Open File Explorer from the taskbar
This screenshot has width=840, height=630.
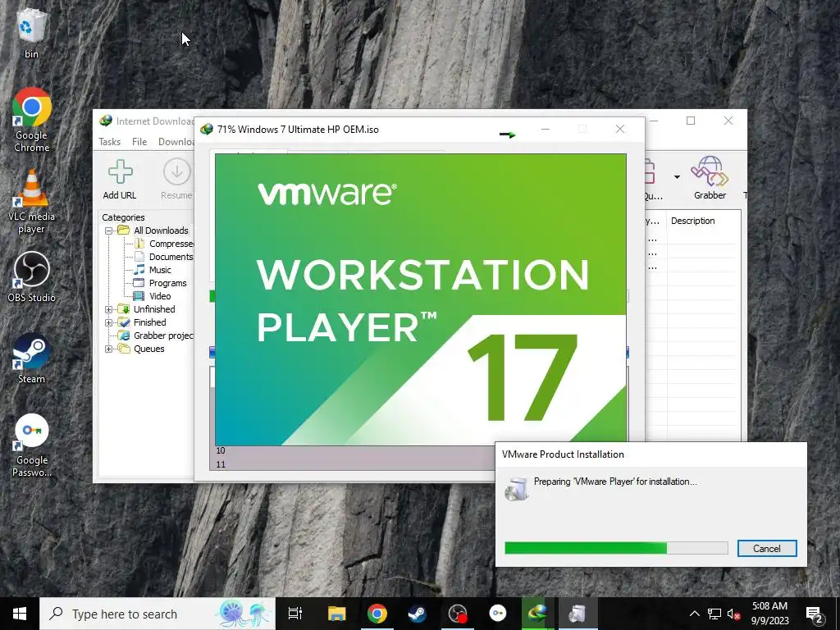[337, 614]
